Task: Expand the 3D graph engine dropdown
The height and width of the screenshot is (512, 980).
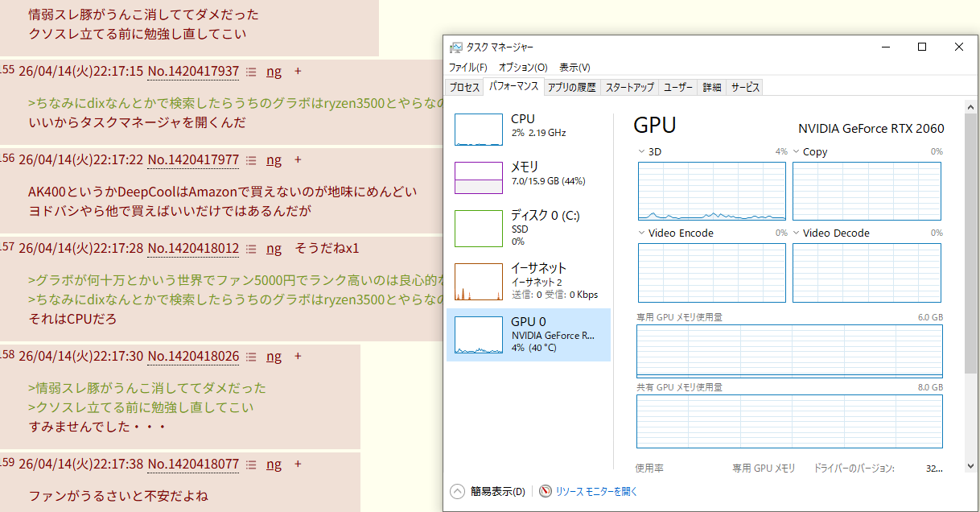Action: (641, 151)
